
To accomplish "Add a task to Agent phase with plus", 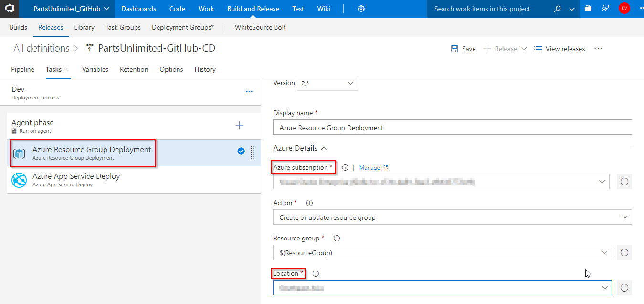I will pos(240,125).
